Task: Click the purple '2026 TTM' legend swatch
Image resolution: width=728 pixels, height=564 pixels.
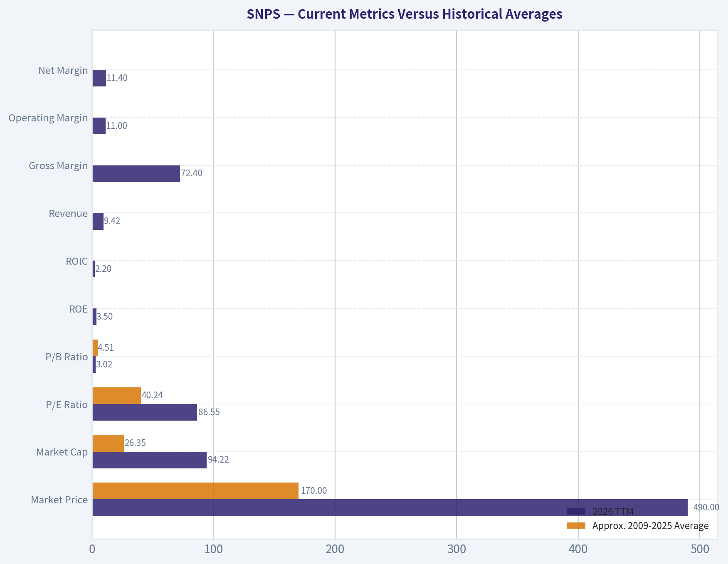Action: (576, 511)
